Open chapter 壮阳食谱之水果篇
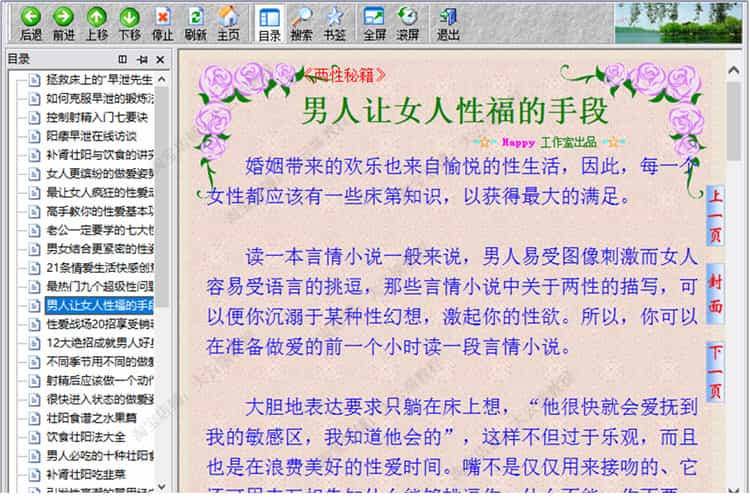 [91, 418]
